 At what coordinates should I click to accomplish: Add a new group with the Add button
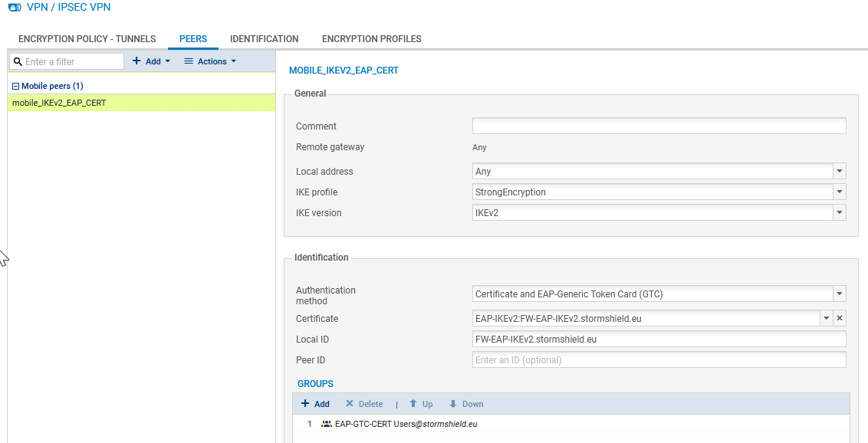point(314,404)
